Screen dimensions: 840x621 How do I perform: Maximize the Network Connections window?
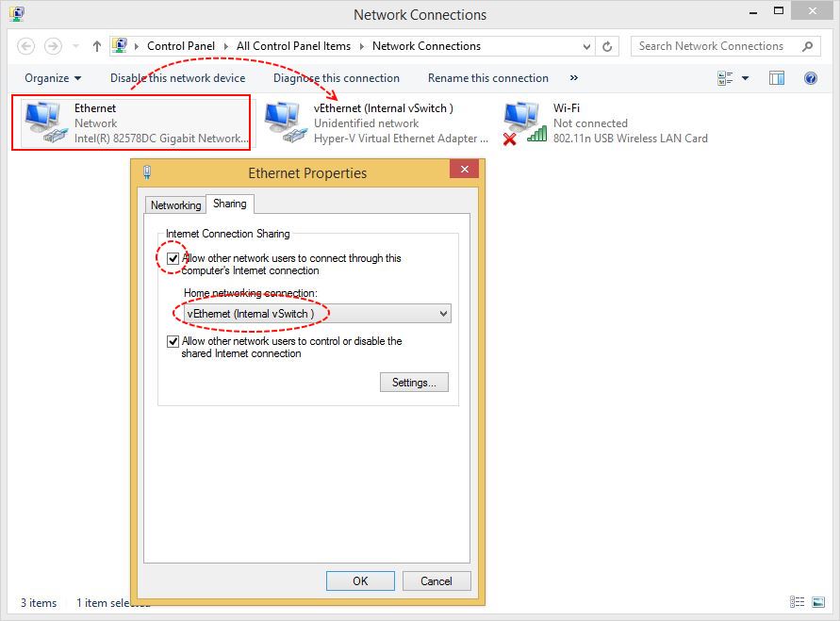click(x=779, y=11)
